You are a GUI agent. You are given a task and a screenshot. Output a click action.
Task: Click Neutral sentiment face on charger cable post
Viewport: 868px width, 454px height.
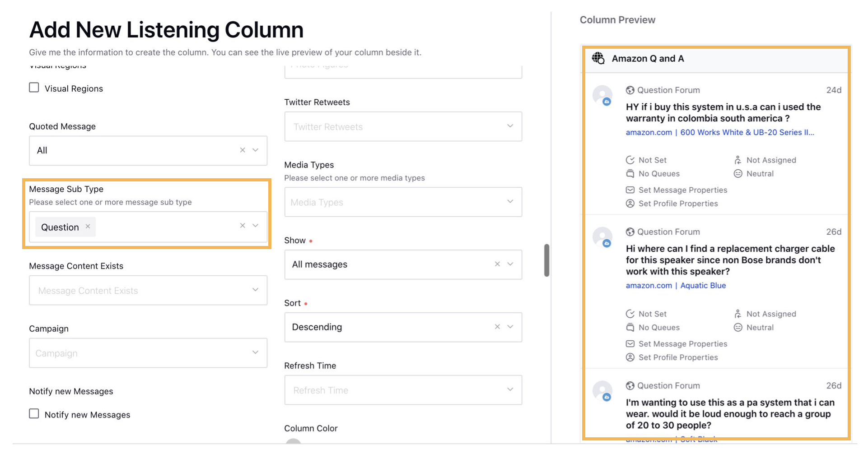738,328
